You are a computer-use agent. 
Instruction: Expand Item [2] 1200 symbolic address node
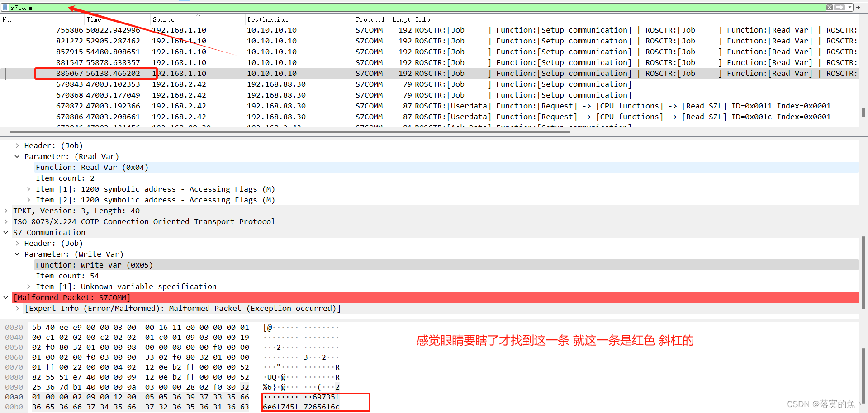click(x=28, y=200)
